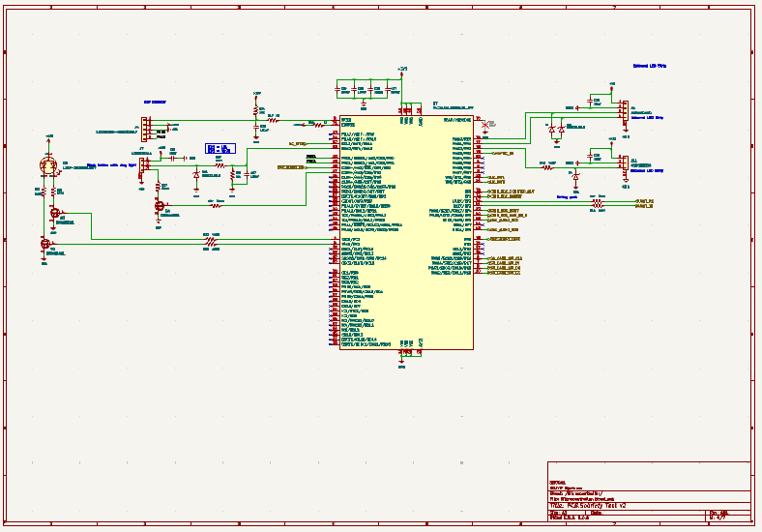Click the External LED Strip heading
762x532 pixels.
tap(649, 66)
